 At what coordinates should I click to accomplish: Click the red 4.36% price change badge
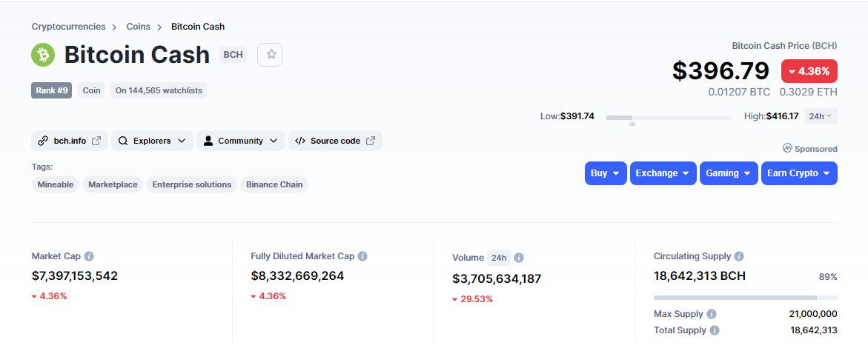(x=809, y=71)
